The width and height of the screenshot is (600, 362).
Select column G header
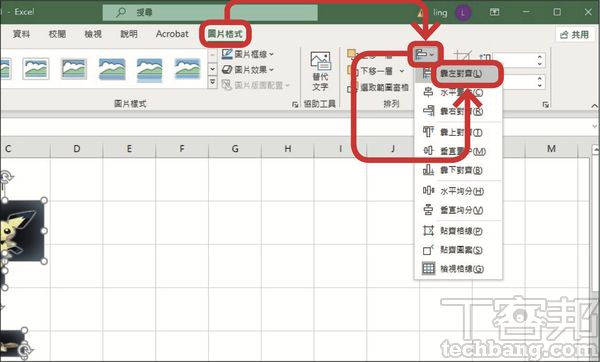(235, 148)
